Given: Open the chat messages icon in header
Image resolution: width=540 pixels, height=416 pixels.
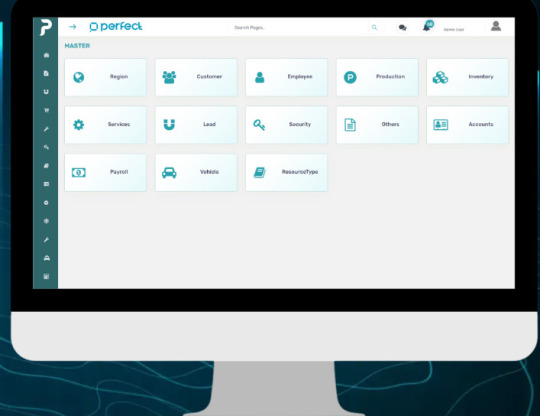Looking at the screenshot, I should coord(402,28).
